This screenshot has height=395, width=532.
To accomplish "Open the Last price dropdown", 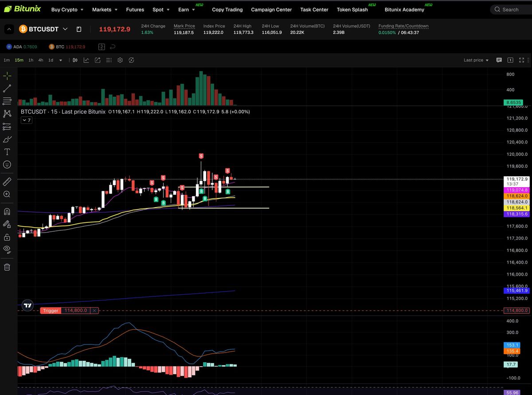I will (476, 60).
